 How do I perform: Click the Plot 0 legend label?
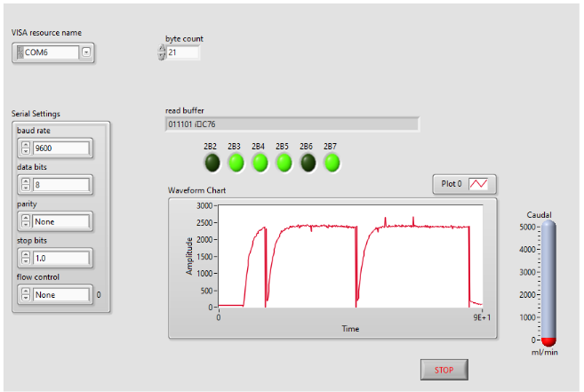(452, 184)
